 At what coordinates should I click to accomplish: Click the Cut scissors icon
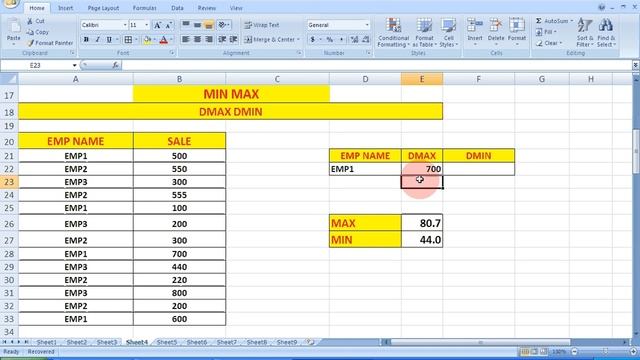(30, 21)
